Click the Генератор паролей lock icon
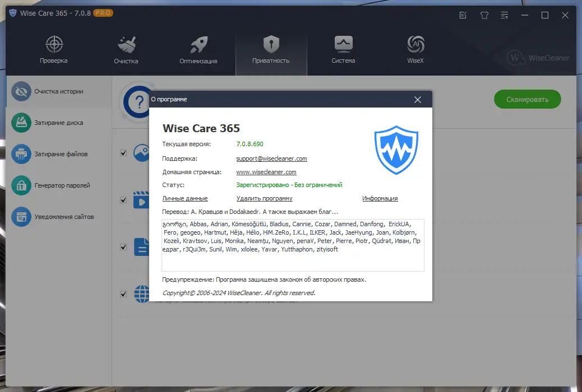This screenshot has width=582, height=392. point(21,185)
